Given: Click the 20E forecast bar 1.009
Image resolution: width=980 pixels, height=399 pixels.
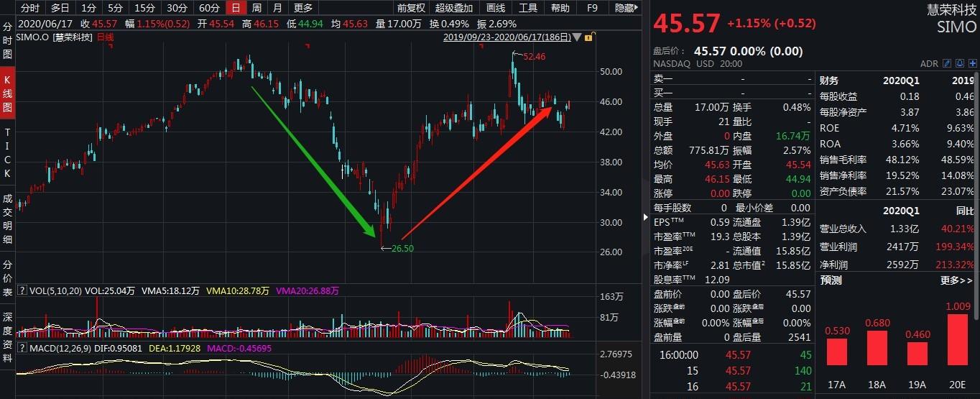Looking at the screenshot, I should (957, 339).
